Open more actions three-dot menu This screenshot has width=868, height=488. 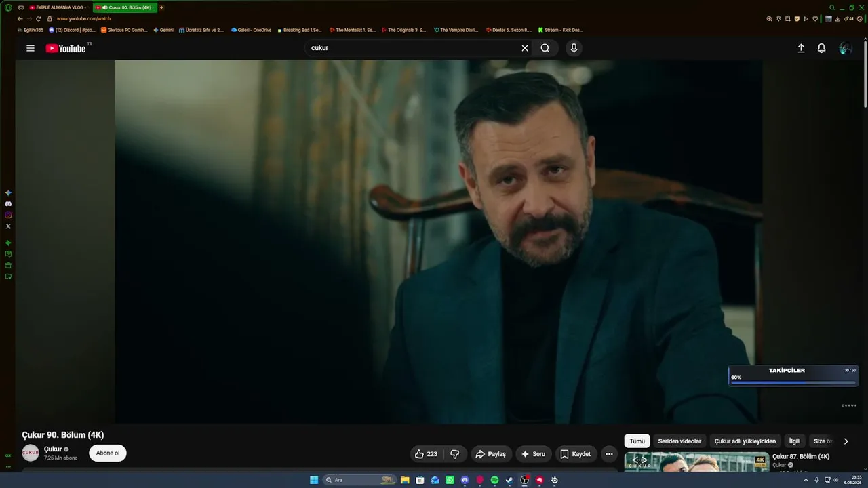[x=609, y=454]
